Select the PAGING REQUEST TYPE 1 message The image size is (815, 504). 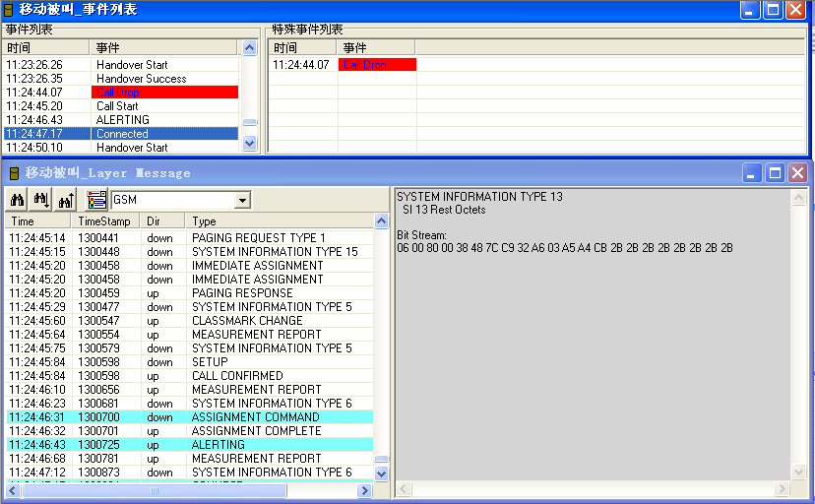190,238
